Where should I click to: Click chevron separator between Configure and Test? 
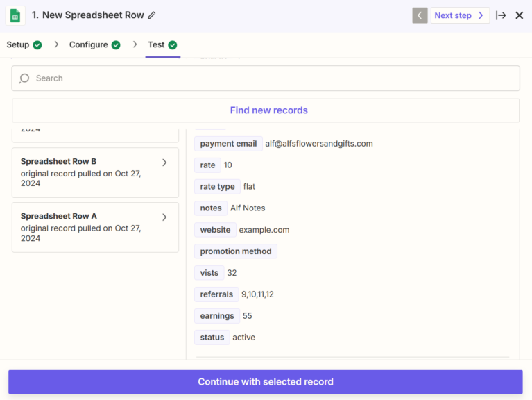(x=135, y=44)
